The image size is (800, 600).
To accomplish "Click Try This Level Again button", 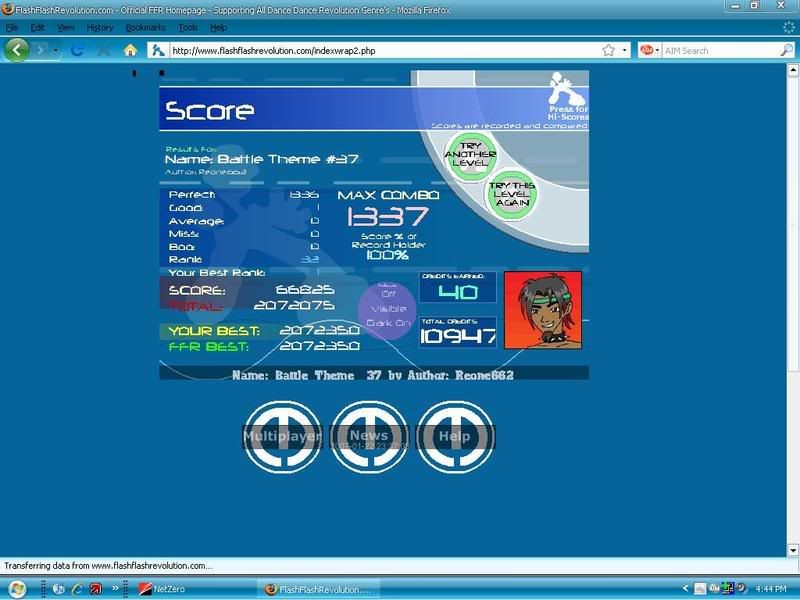I will [510, 194].
